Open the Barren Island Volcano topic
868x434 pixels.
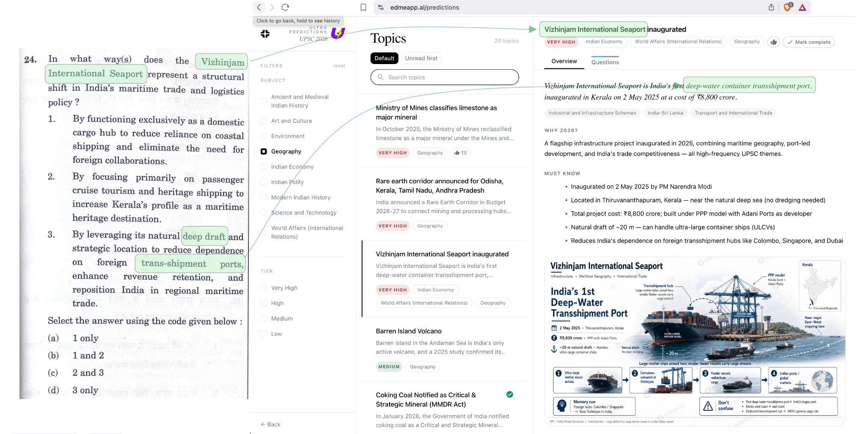pos(445,350)
